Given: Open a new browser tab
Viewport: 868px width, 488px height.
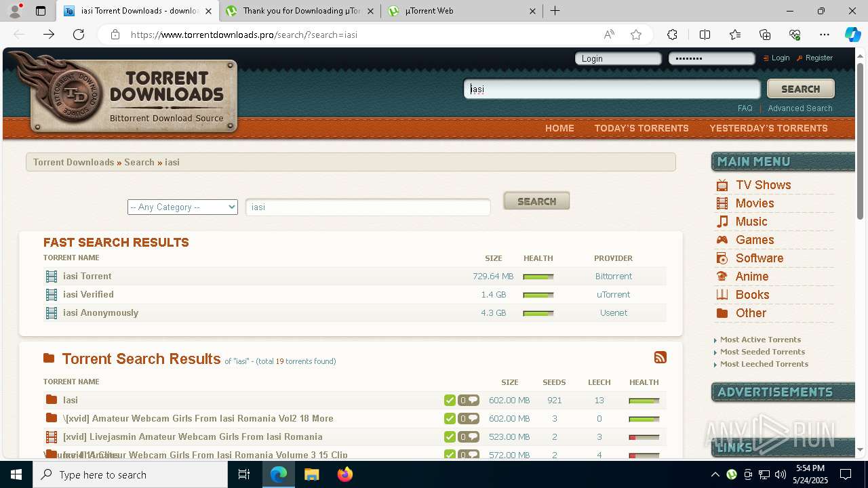Looking at the screenshot, I should (555, 11).
